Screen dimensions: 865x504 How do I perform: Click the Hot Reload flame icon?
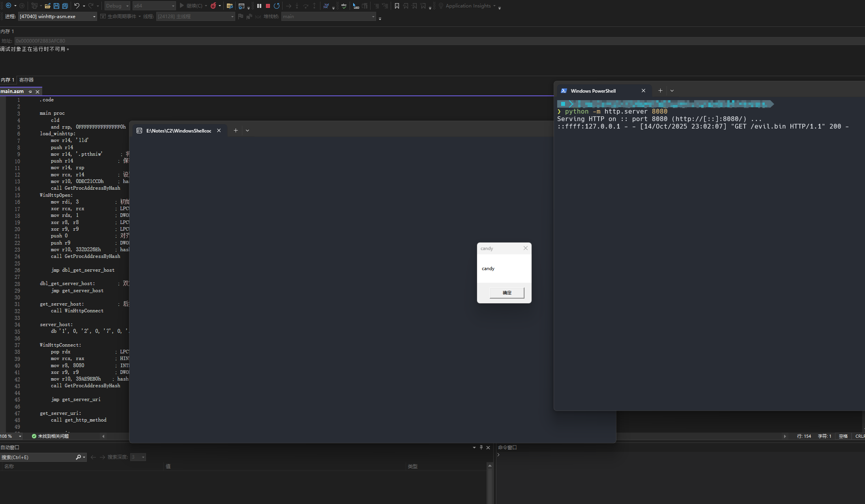point(213,6)
